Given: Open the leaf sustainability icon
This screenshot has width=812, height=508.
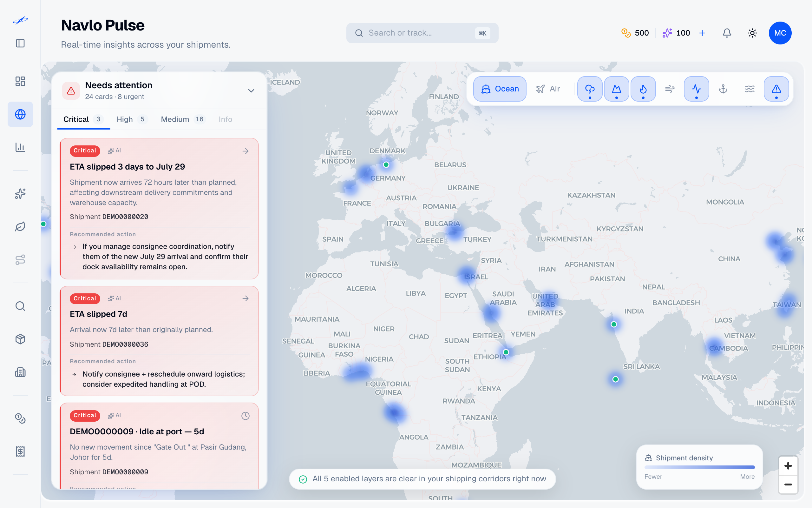Looking at the screenshot, I should coord(20,226).
